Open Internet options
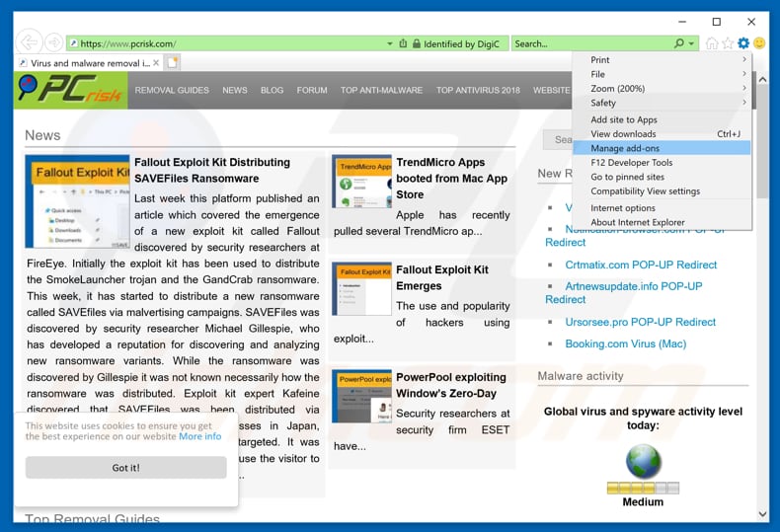 (662, 208)
